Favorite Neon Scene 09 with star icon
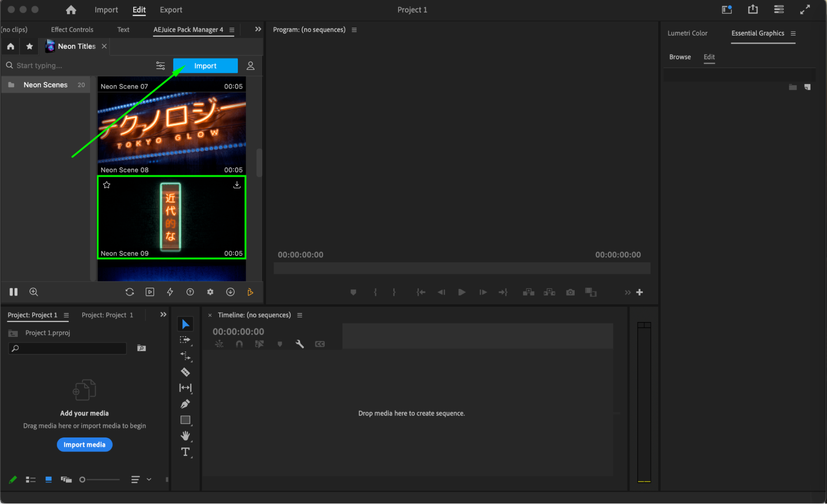Screen dimensions: 827x504 point(107,185)
